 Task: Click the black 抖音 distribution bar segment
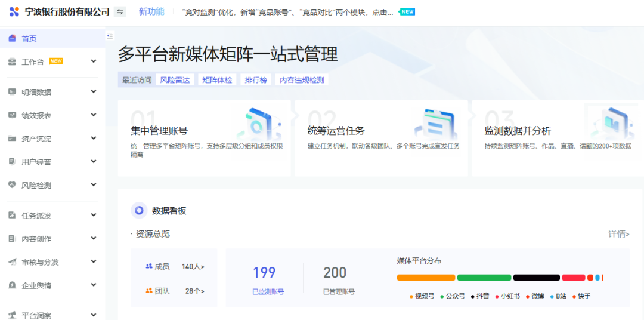tap(537, 278)
